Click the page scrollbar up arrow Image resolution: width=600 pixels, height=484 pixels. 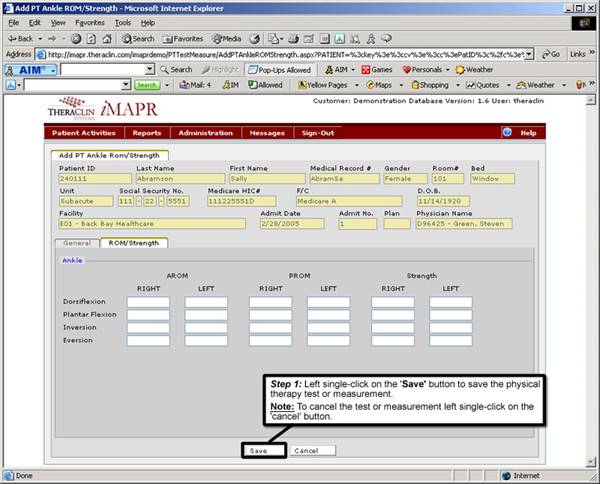point(590,100)
